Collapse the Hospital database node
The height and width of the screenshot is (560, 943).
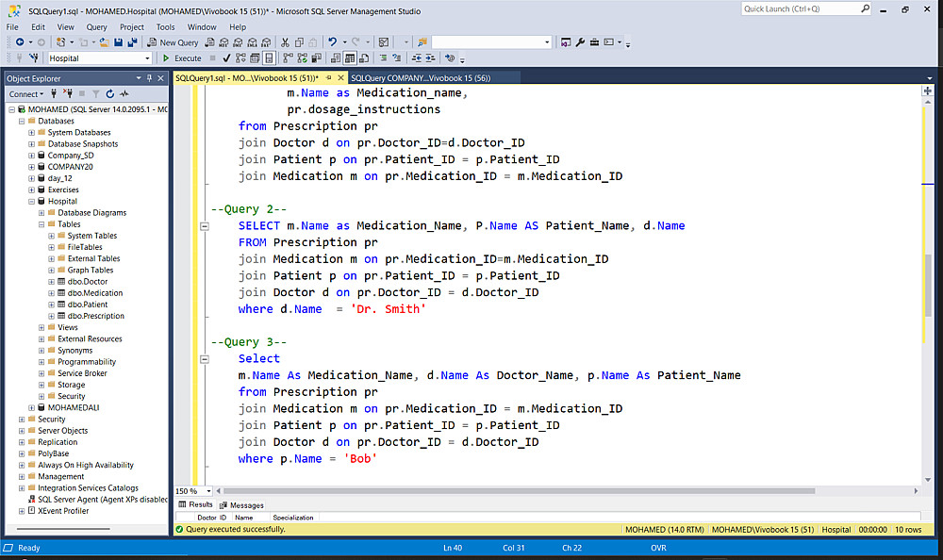(x=31, y=202)
